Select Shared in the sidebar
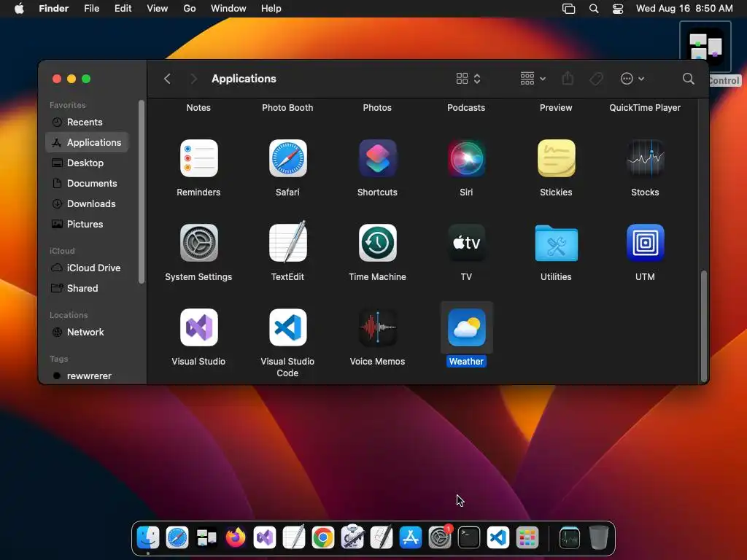Screen dimensions: 747x560 point(87,288)
